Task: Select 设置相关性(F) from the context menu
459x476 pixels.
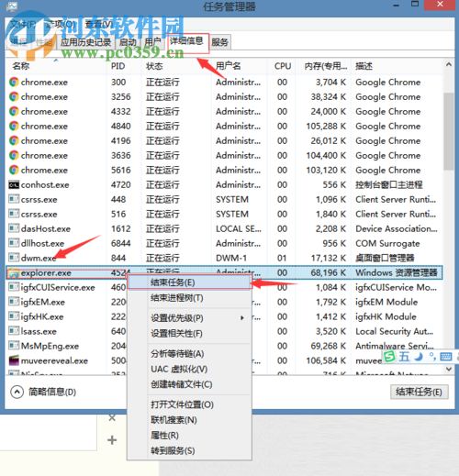Action: 189,333
